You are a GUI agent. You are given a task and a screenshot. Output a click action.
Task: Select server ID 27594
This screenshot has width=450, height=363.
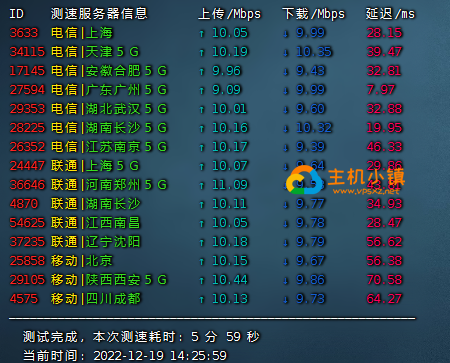[27, 90]
